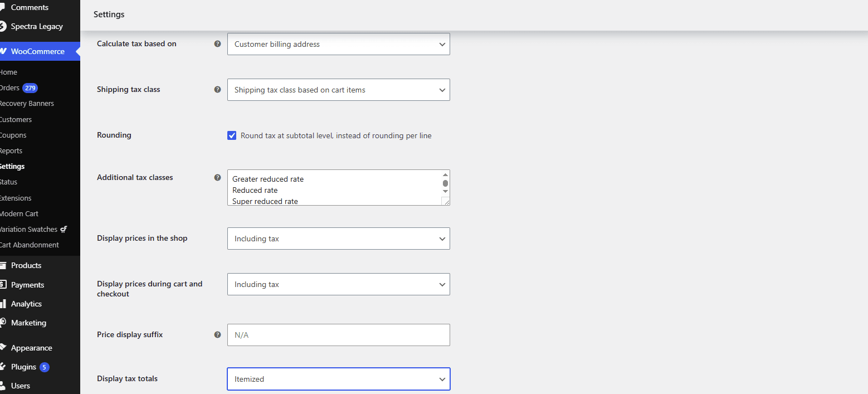
Task: Click the Spectra Legacy sidebar icon
Action: (x=3, y=26)
